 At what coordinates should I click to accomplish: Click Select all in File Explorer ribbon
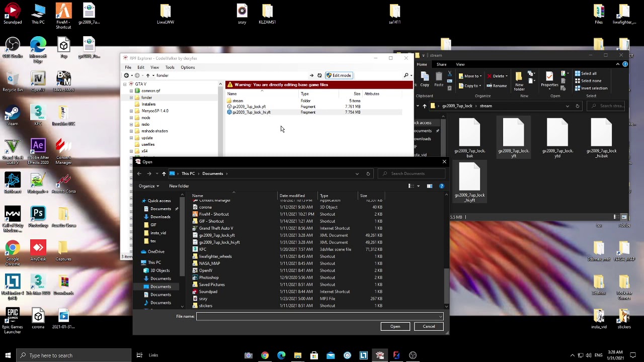pos(586,73)
